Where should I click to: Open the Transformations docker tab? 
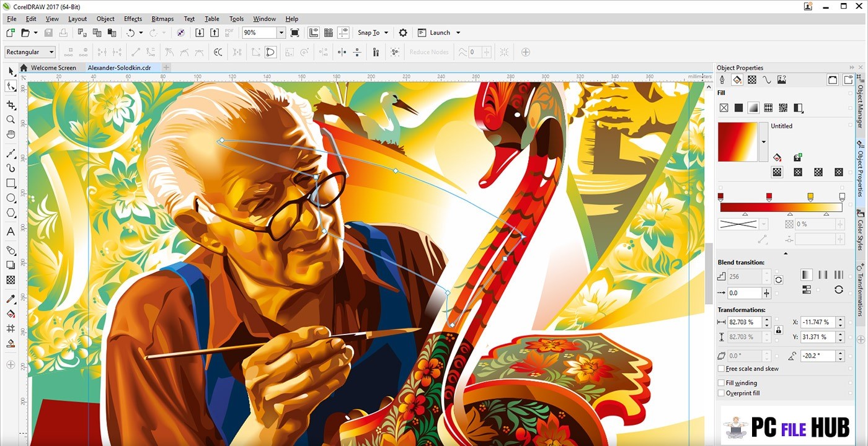[861, 292]
